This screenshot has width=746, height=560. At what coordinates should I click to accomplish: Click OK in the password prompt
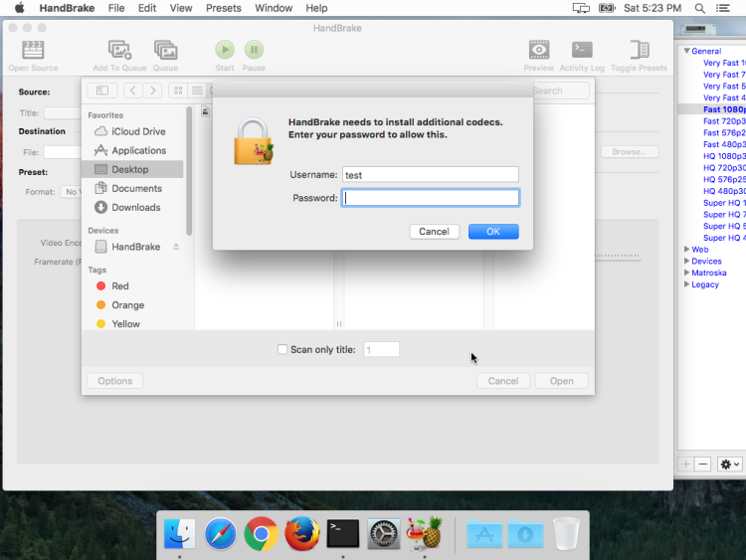(x=493, y=232)
